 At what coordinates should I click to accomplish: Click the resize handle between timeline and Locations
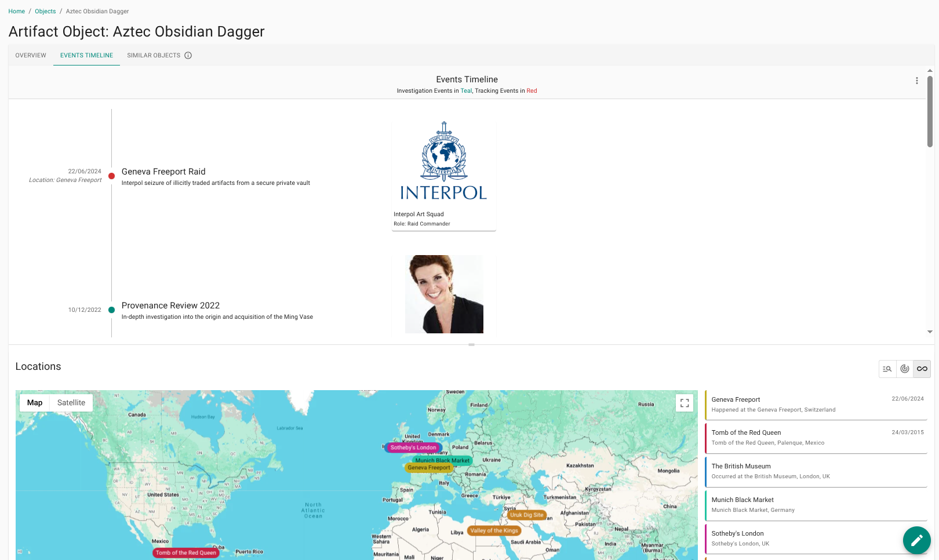(x=472, y=345)
